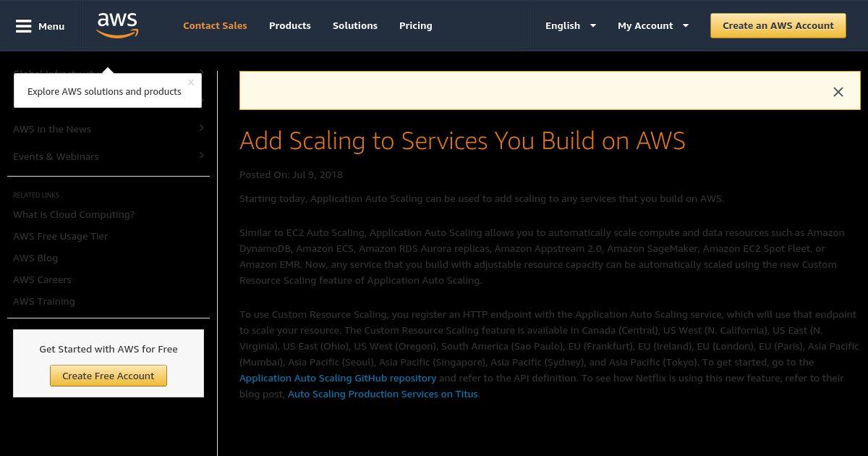The width and height of the screenshot is (868, 456).
Task: Click the Menu label text
Action: click(x=51, y=26)
